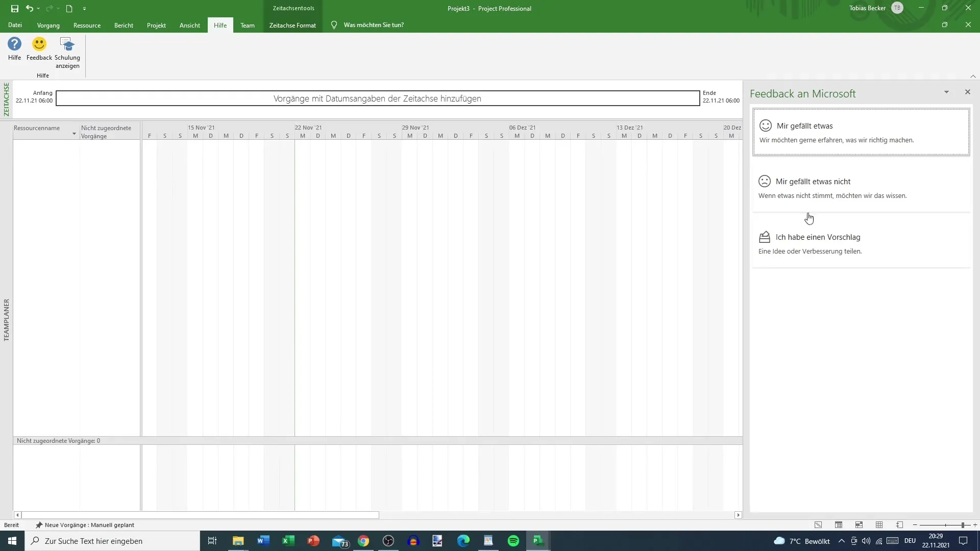Switch to the Vorgang ribbon tab
This screenshot has width=980, height=551.
(x=48, y=25)
